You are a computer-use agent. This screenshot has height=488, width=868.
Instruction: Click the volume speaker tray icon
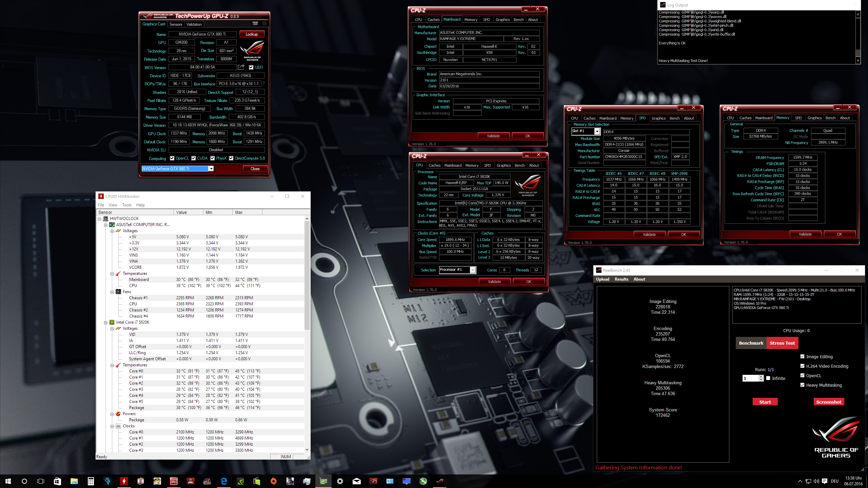(x=816, y=481)
